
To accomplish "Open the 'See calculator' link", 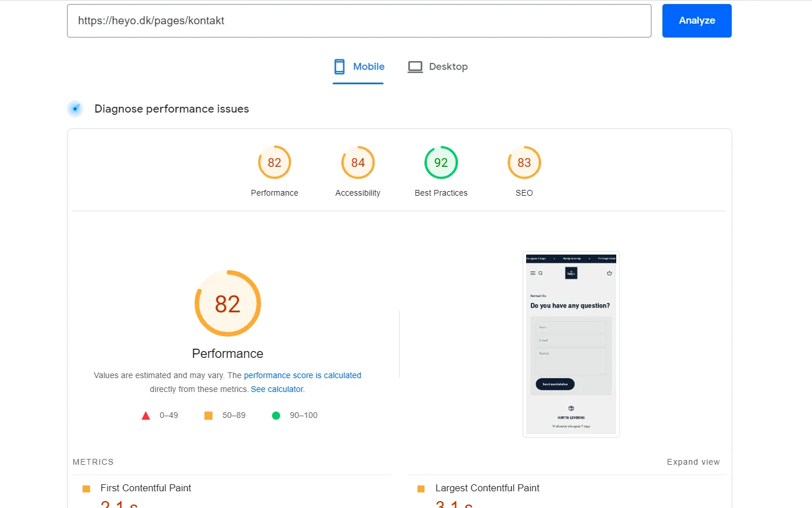I will click(x=277, y=389).
